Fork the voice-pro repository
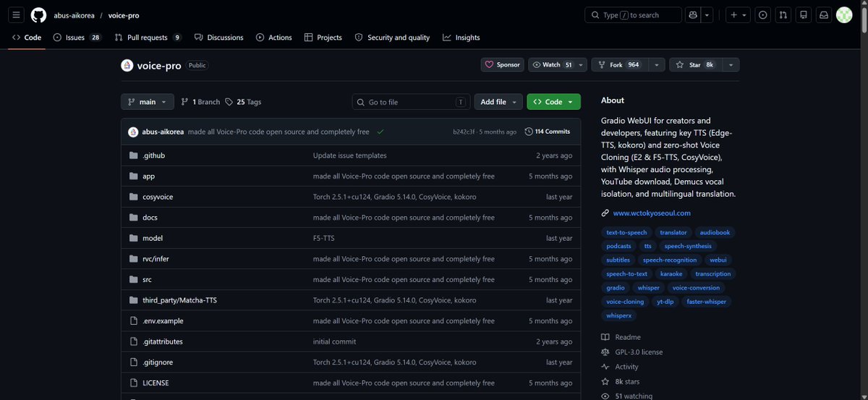Viewport: 868px width, 400px height. pos(618,64)
